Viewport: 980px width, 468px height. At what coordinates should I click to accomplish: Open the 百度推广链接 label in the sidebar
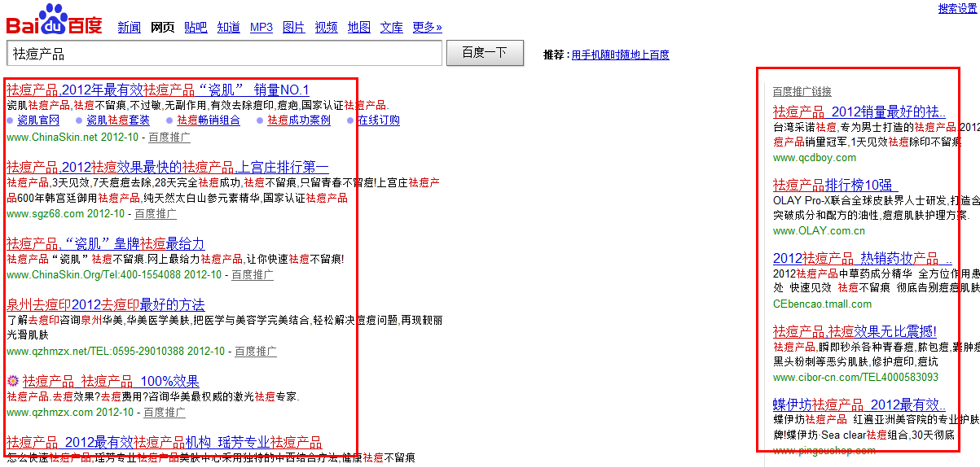pos(802,92)
